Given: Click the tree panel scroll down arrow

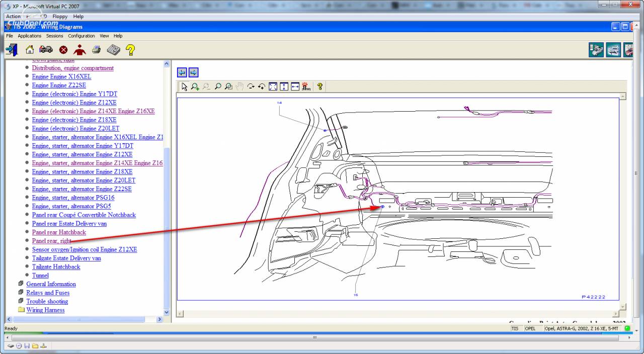Looking at the screenshot, I should pos(167,312).
